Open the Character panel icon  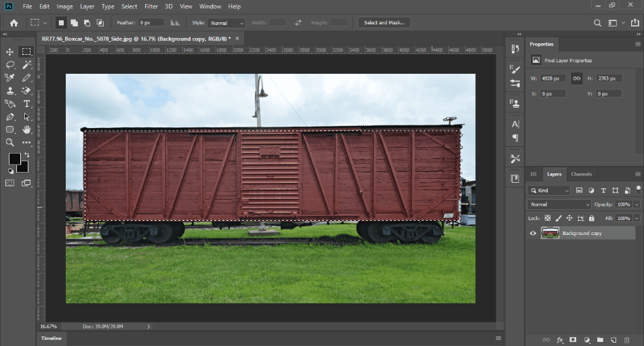pyautogui.click(x=515, y=124)
